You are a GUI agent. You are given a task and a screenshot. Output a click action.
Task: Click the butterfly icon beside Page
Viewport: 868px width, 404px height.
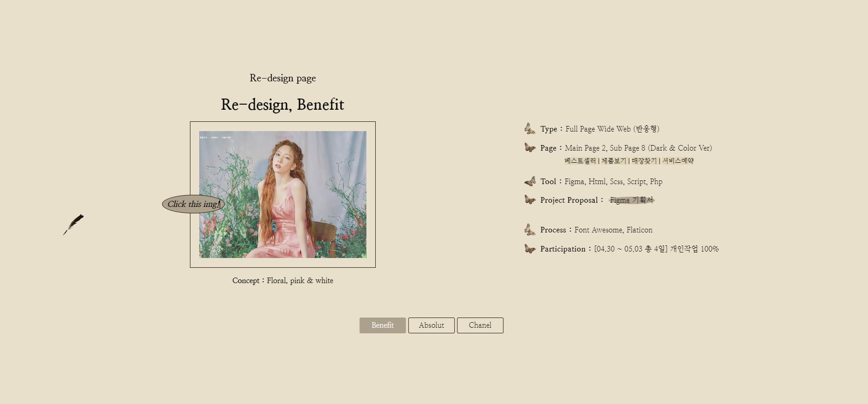point(530,148)
